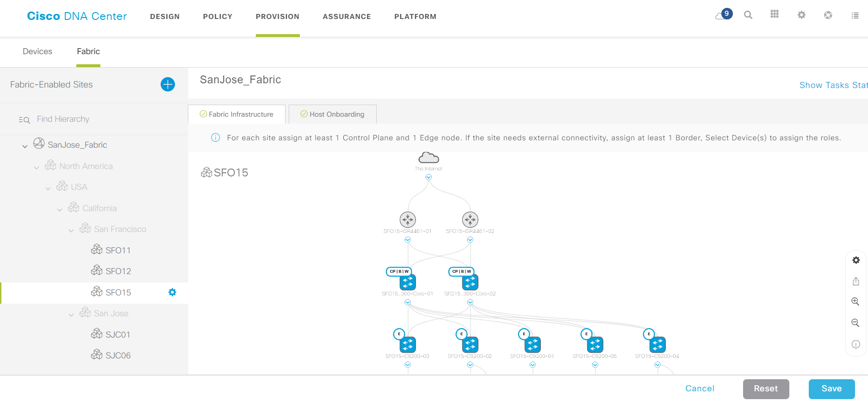The width and height of the screenshot is (868, 401).
Task: Open the PLATFORM menu
Action: [x=415, y=17]
